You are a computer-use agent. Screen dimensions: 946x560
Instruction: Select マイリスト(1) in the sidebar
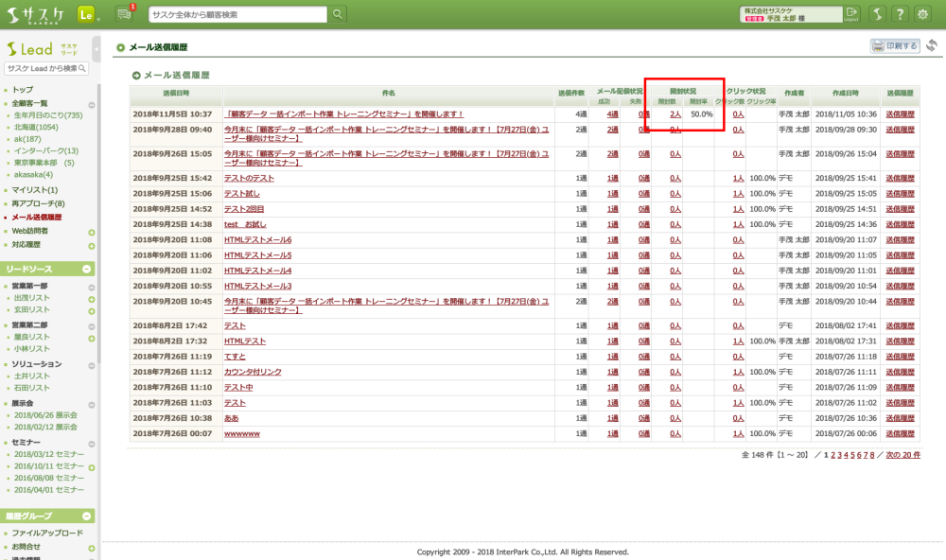(x=35, y=190)
